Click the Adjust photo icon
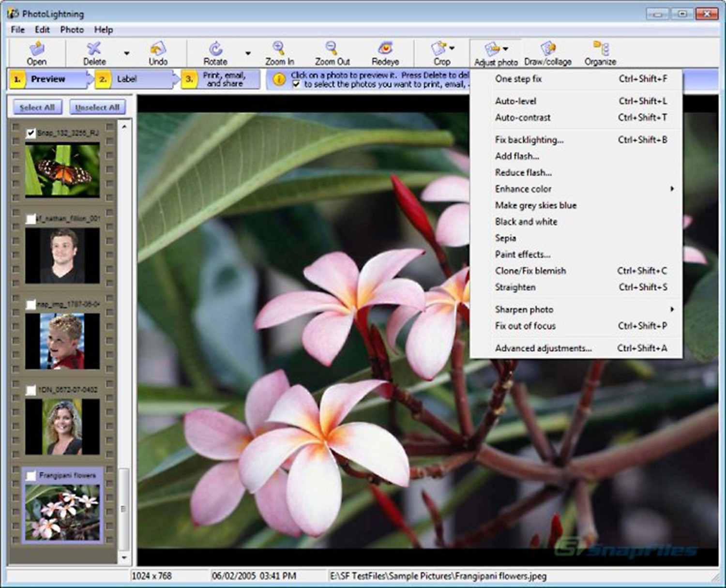 coord(492,49)
